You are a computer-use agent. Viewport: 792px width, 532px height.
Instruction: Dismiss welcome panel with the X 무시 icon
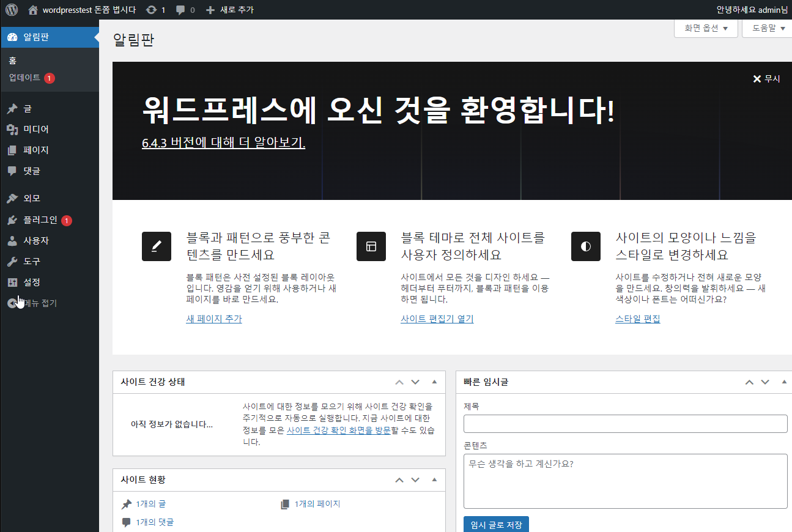pos(766,79)
